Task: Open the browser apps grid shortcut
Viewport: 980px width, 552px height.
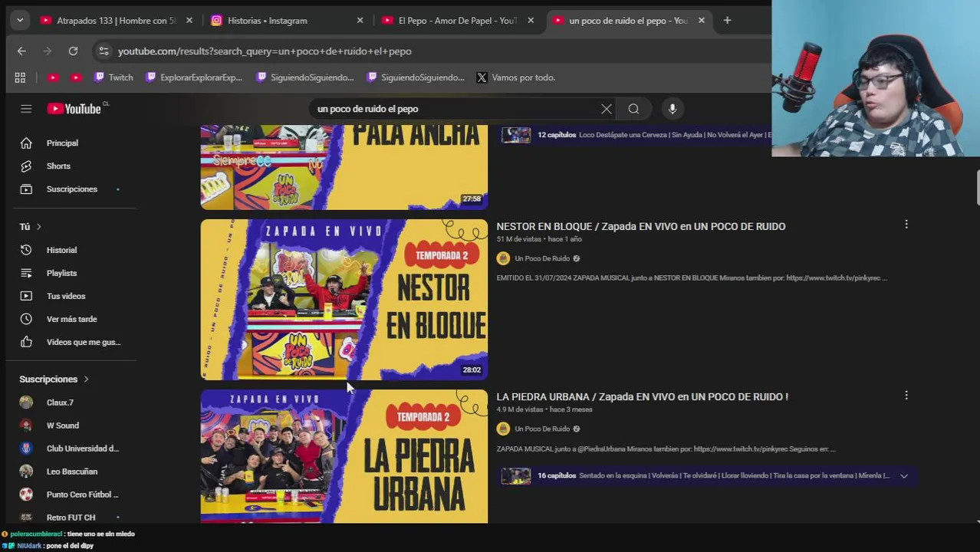Action: (20, 77)
